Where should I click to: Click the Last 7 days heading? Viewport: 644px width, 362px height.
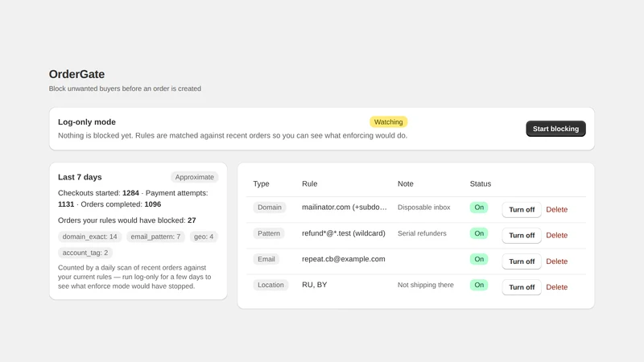tap(80, 177)
